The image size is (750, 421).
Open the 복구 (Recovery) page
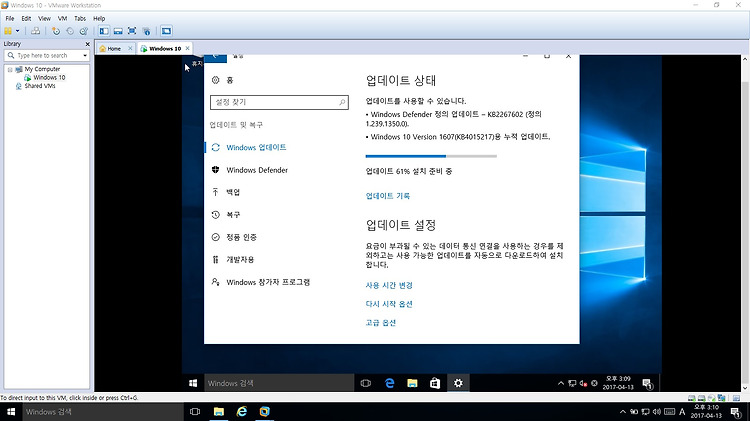pos(233,215)
